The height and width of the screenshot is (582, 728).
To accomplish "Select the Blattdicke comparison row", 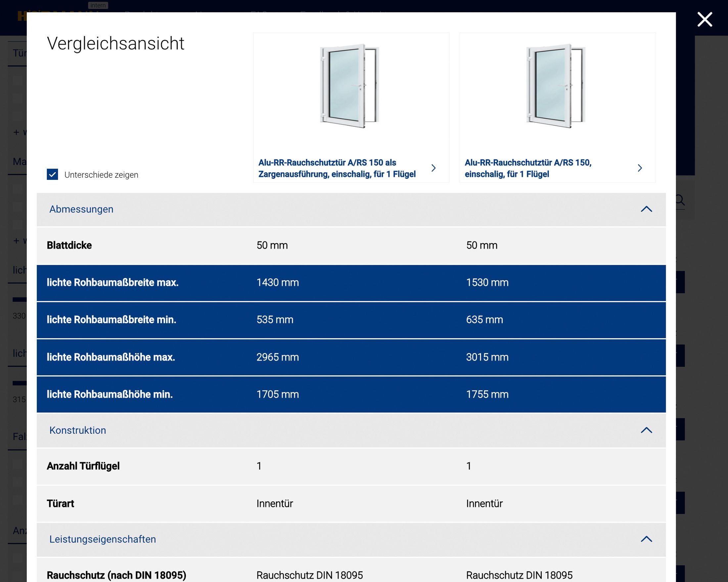I will pyautogui.click(x=270, y=245).
